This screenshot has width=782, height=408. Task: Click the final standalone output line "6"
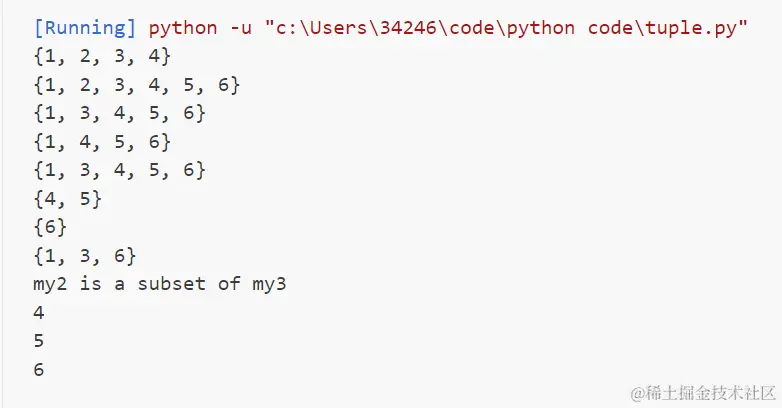tap(38, 369)
